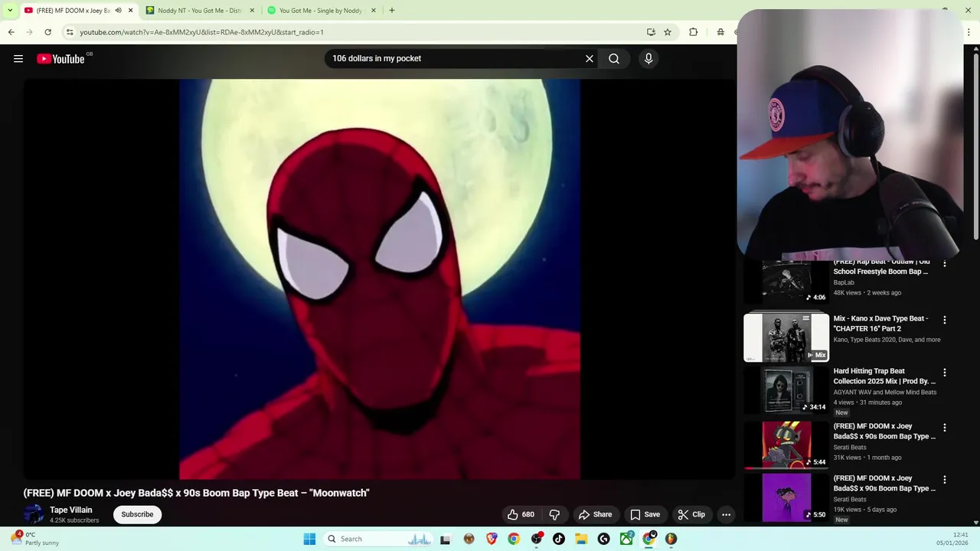Image resolution: width=980 pixels, height=551 pixels.
Task: Go back in the browser
Action: click(x=11, y=32)
